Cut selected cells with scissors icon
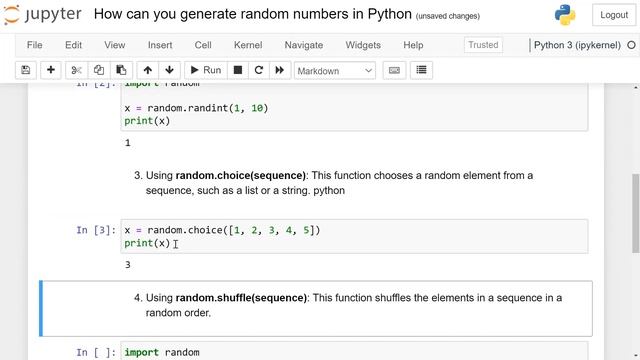The image size is (640, 360). pyautogui.click(x=76, y=70)
